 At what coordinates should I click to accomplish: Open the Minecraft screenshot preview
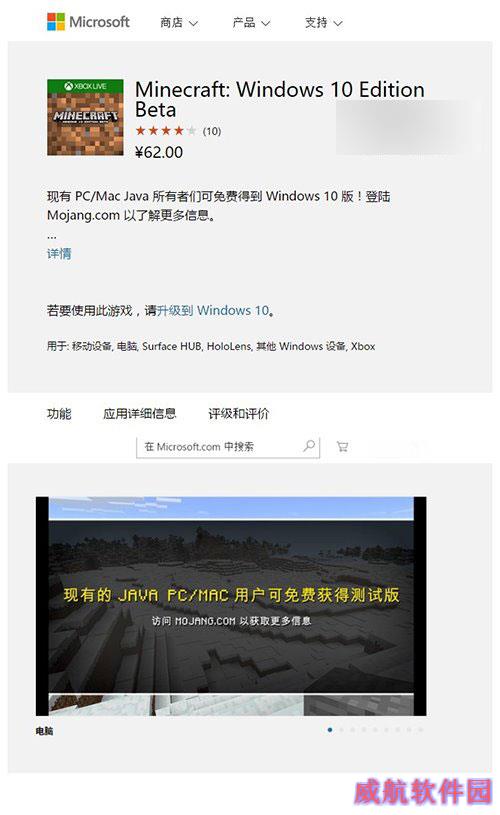pyautogui.click(x=231, y=606)
